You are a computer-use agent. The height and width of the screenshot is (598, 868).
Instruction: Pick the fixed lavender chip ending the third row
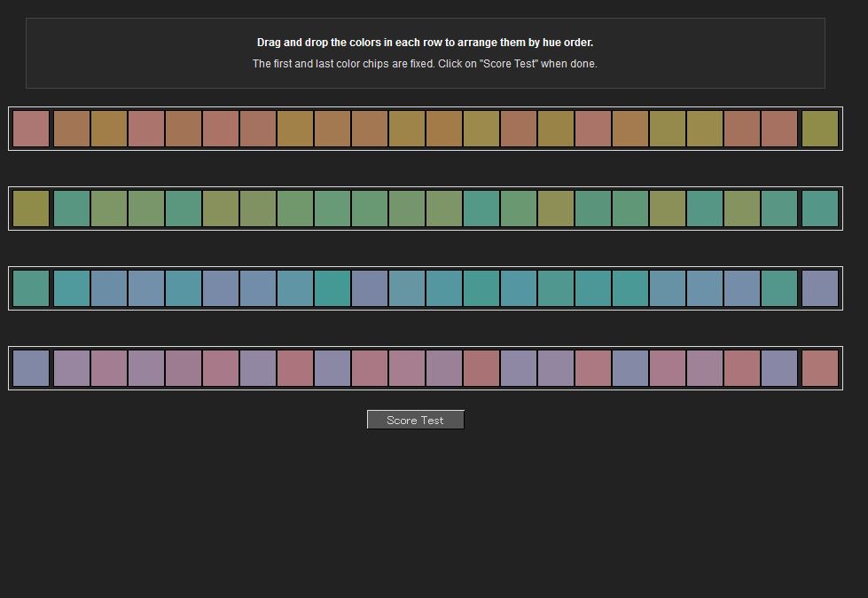click(819, 288)
